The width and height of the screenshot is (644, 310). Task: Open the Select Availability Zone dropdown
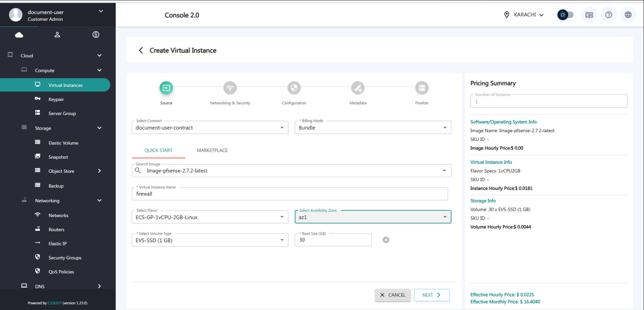pos(372,217)
